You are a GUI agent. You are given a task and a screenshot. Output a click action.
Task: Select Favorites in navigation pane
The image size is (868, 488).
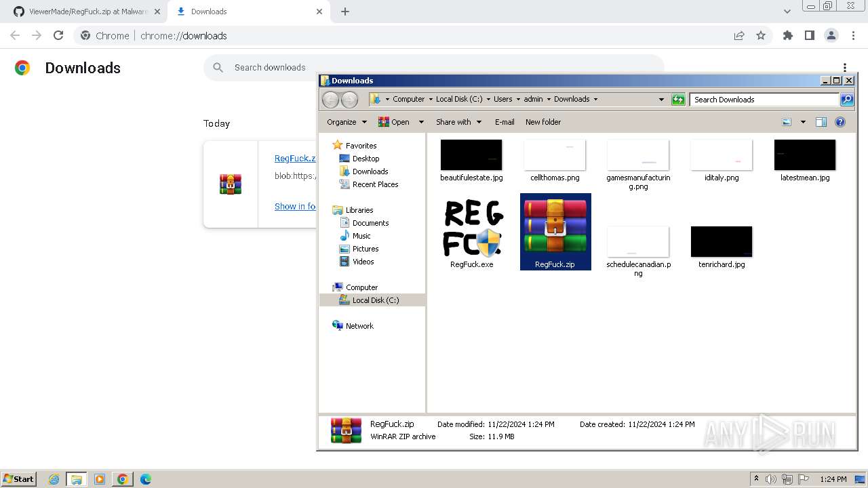pyautogui.click(x=361, y=146)
